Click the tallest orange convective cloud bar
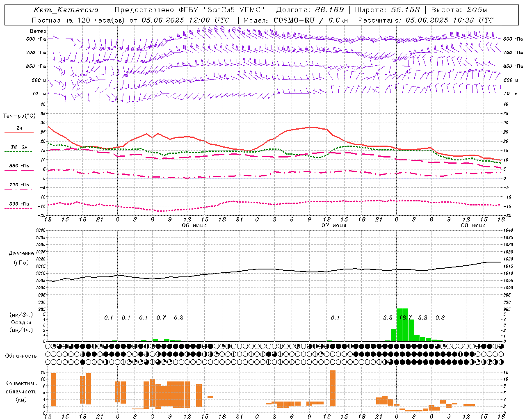The height and width of the screenshot is (420, 525). pyautogui.click(x=332, y=388)
